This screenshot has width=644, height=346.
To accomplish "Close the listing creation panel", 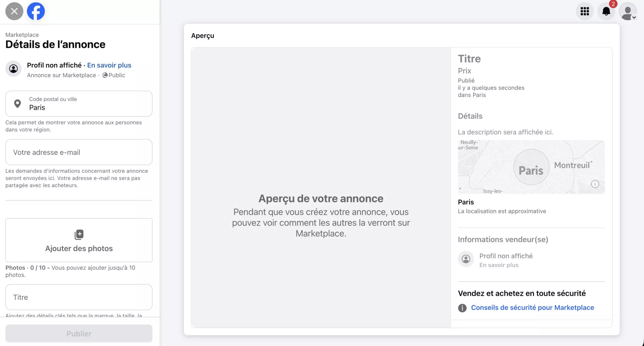I will click(x=14, y=11).
